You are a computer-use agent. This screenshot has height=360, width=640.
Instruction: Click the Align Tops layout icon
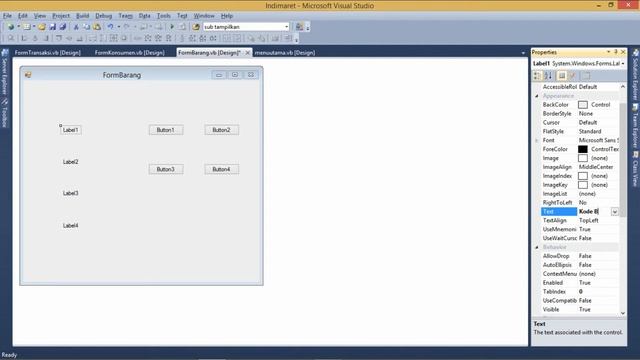59,38
